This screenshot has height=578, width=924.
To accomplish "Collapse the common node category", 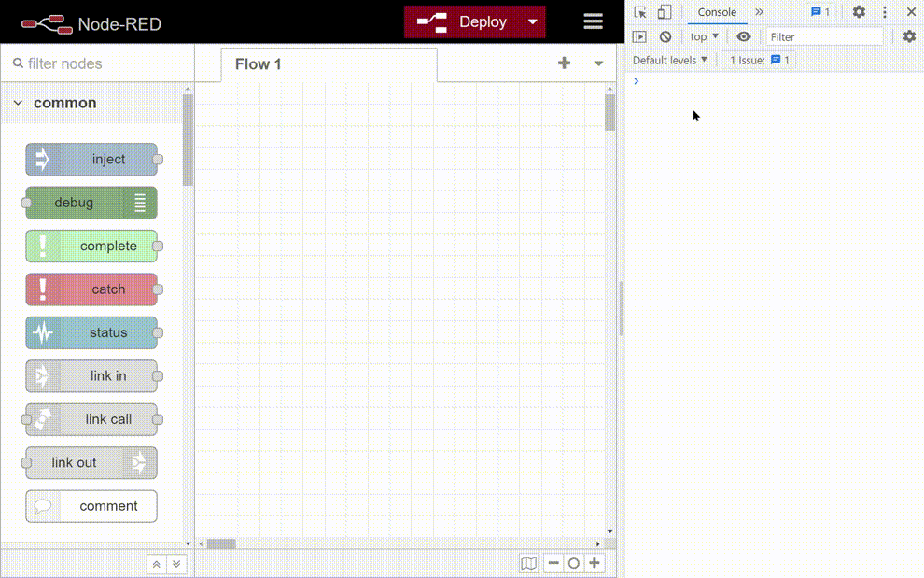I will [x=21, y=103].
